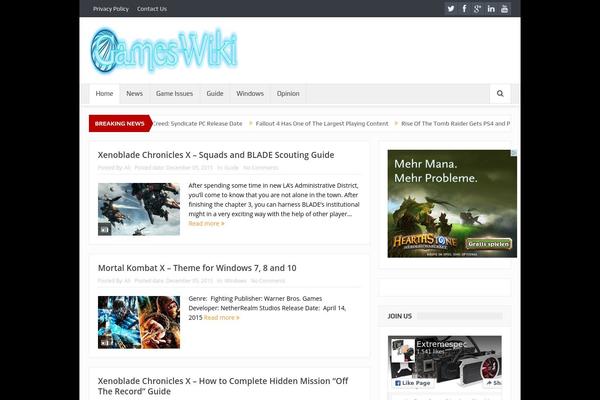Open the Google Plus social icon

pyautogui.click(x=478, y=8)
